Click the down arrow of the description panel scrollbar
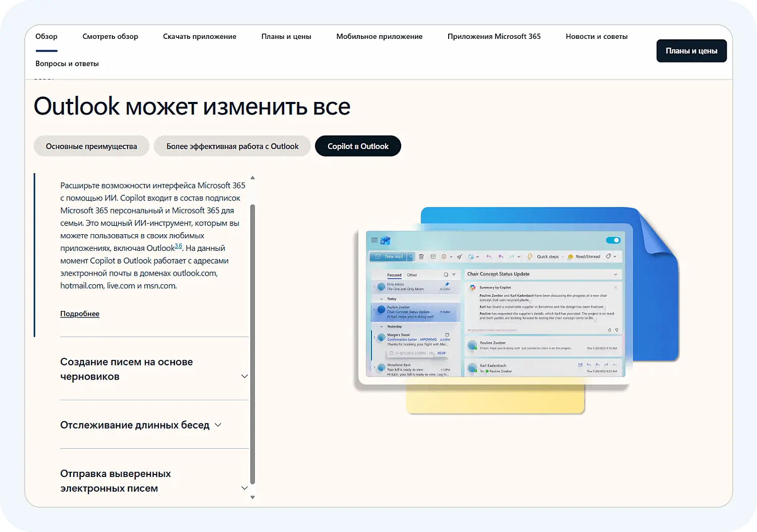Image resolution: width=757 pixels, height=532 pixels. [252, 496]
